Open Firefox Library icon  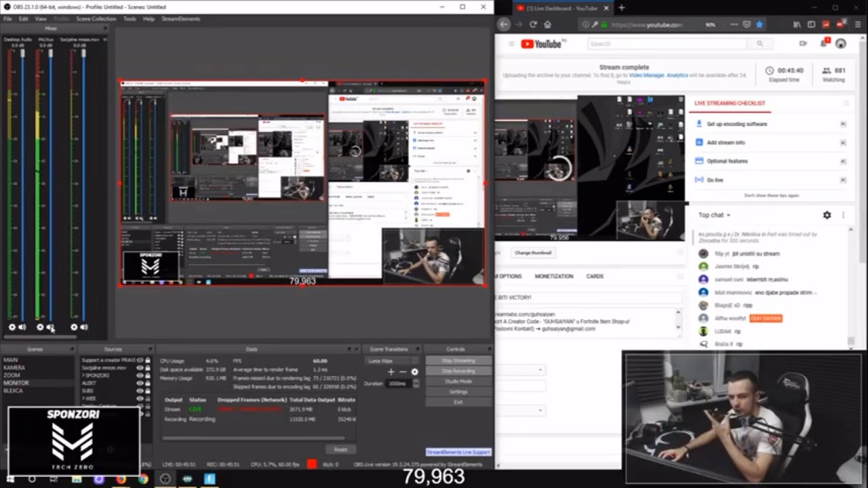coord(797,24)
